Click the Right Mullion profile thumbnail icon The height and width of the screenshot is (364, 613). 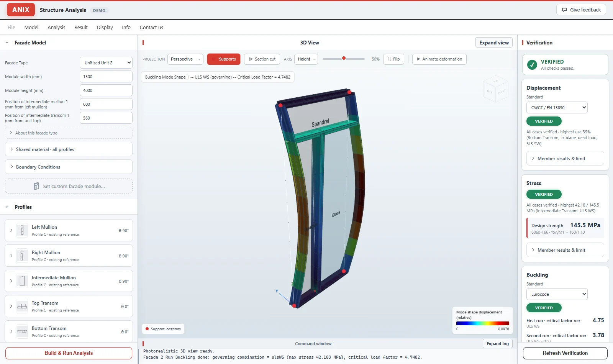[x=22, y=256]
